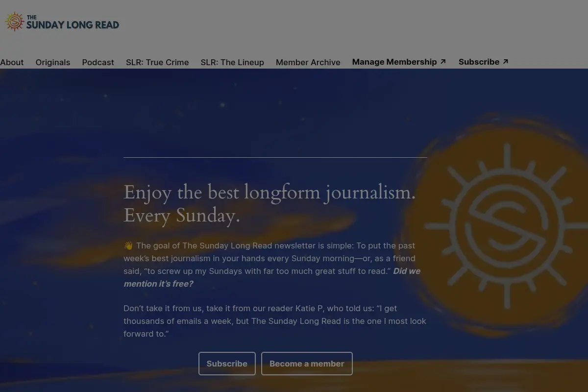Click the 'Did we mention it's free?' text
The width and height of the screenshot is (588, 392).
tap(272, 277)
